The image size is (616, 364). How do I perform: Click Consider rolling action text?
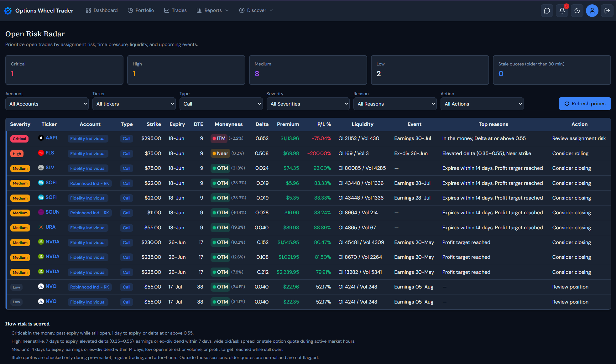pos(570,153)
